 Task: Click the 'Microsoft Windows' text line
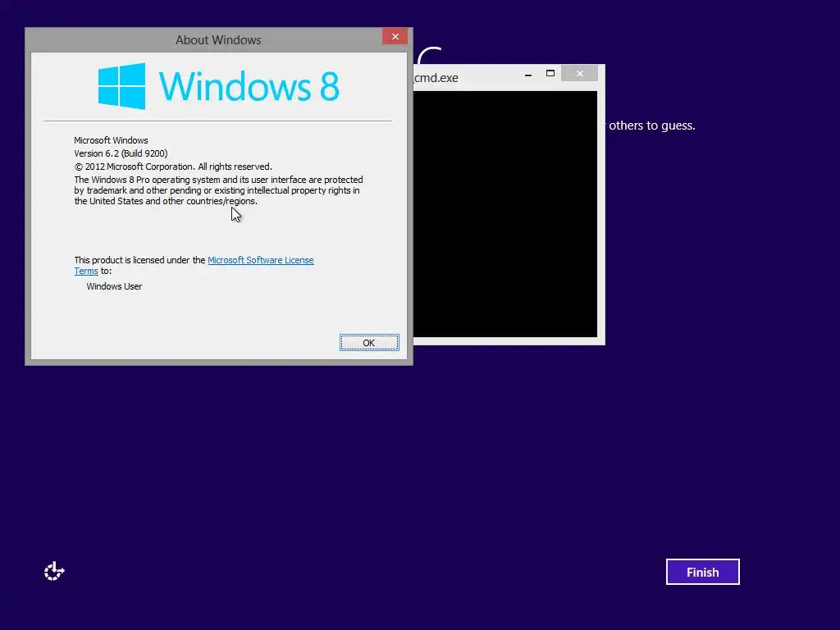pyautogui.click(x=111, y=140)
